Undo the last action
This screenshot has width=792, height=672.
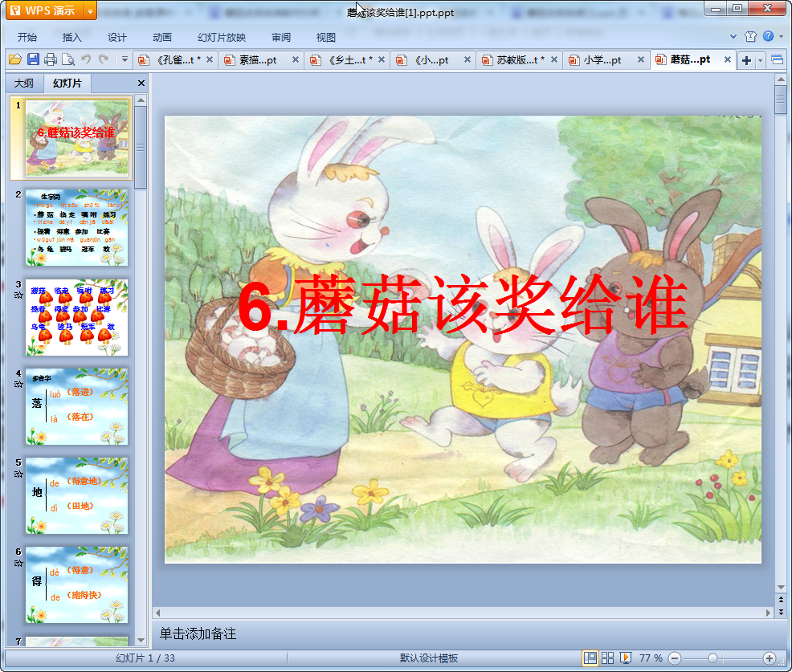[86, 59]
